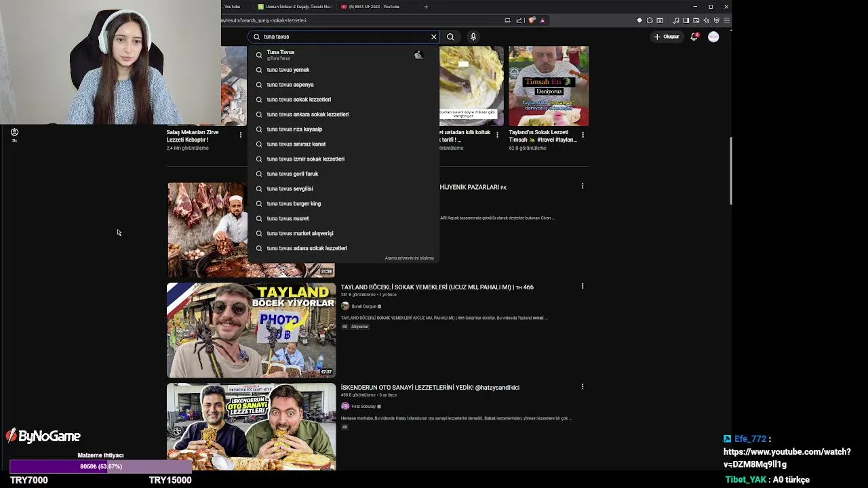Open 'İSKENDERUN OTO SANAYİ LEZZETLERİNİ YEDİK!' title

(430, 388)
